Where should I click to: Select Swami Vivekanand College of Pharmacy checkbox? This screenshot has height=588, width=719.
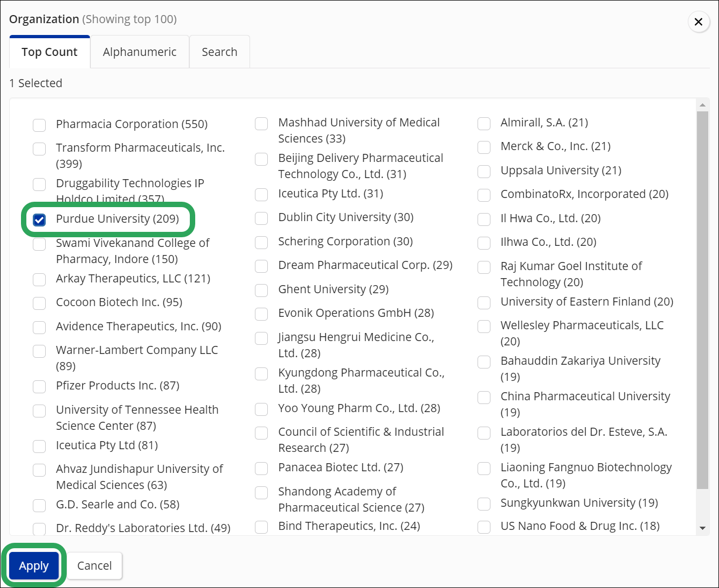pyautogui.click(x=39, y=244)
